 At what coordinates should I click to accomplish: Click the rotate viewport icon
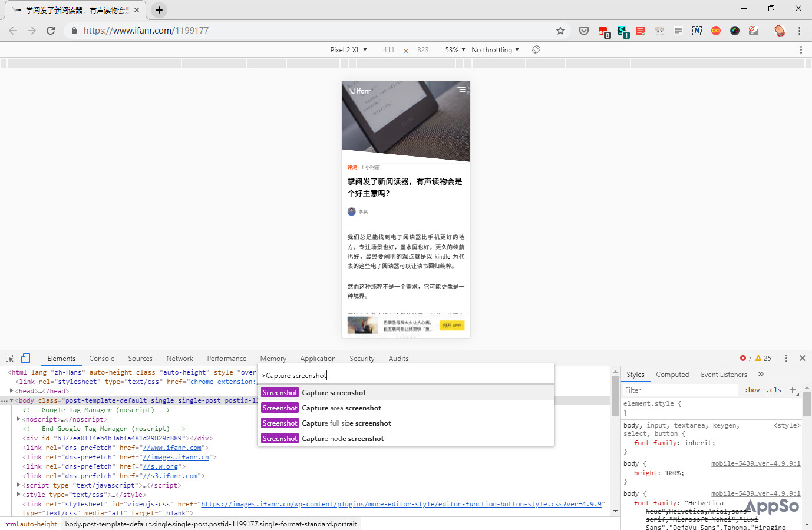[536, 49]
